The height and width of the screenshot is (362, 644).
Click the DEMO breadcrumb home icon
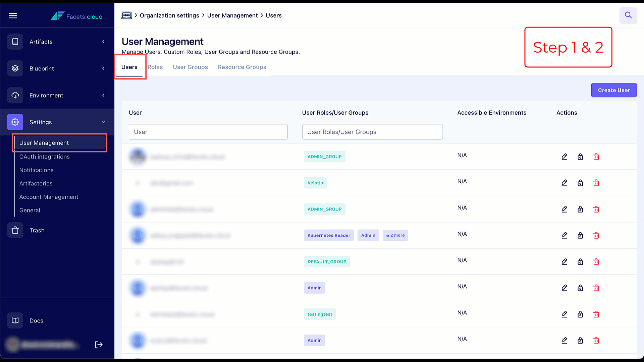[x=126, y=15]
